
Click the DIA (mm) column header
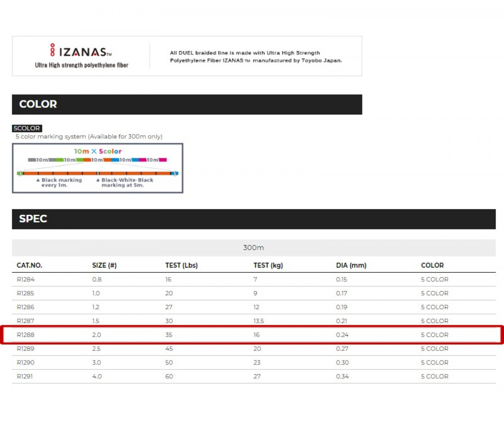click(351, 265)
